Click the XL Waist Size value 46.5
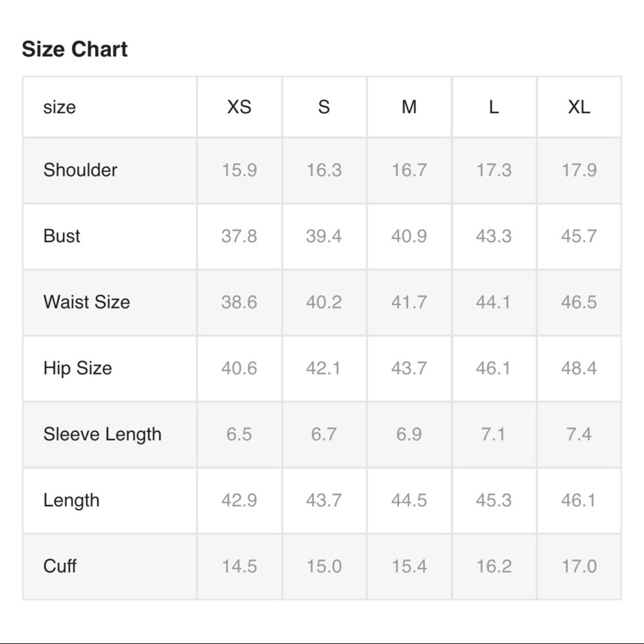644x644 pixels. pos(578,302)
